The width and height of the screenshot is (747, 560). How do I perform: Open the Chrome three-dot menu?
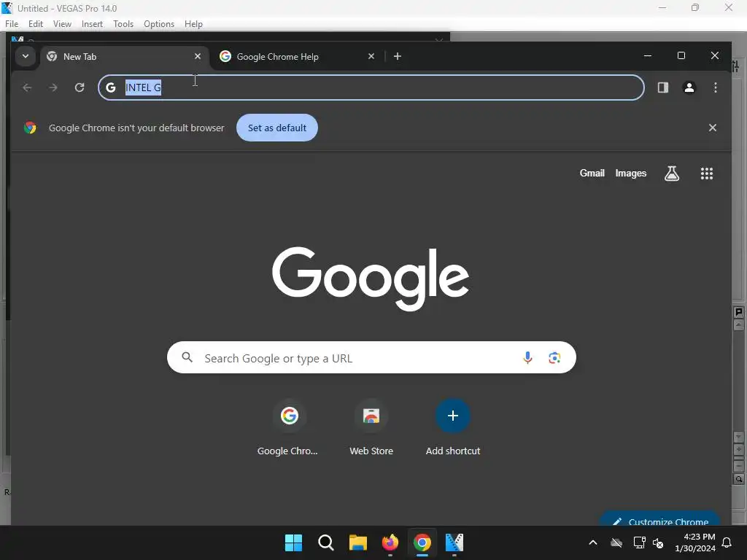click(x=715, y=87)
